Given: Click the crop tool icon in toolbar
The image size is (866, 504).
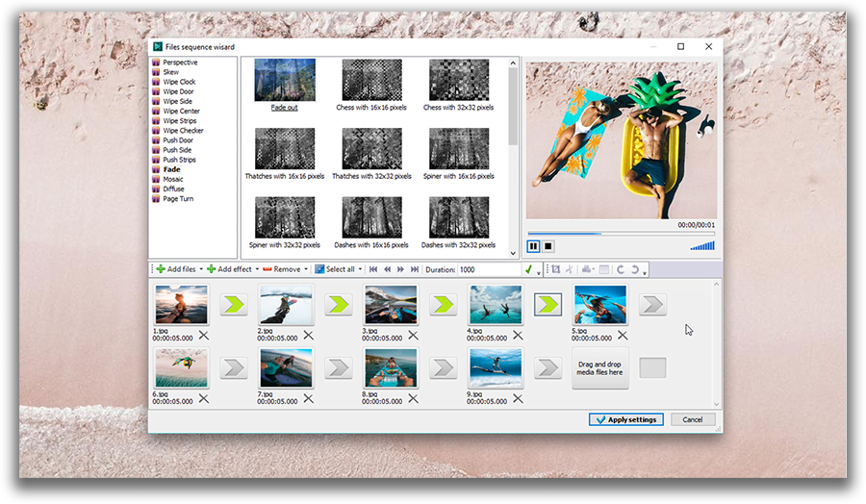Looking at the screenshot, I should pos(555,269).
